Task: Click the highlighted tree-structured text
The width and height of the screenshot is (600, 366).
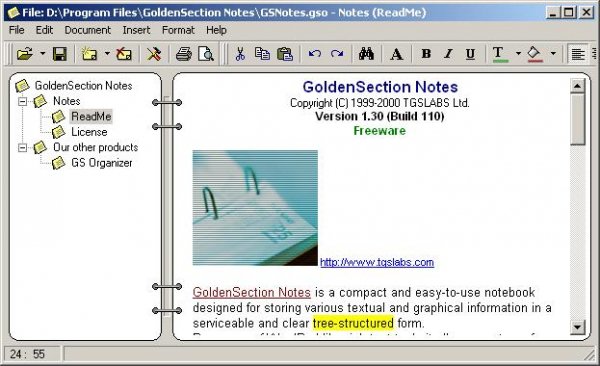Action: tap(353, 323)
